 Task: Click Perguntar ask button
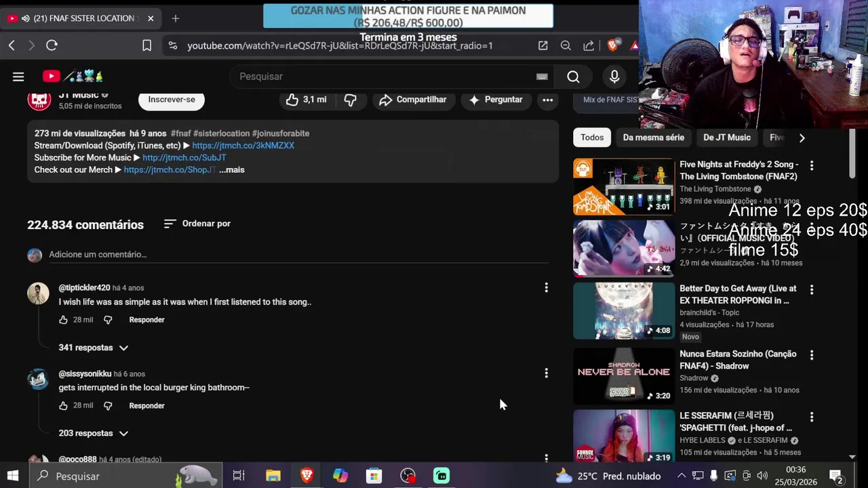coord(496,100)
